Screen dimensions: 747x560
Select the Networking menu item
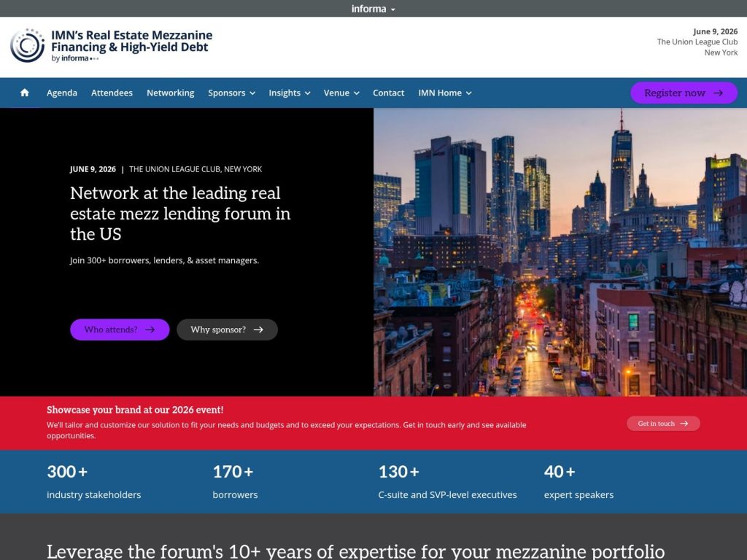coord(170,93)
